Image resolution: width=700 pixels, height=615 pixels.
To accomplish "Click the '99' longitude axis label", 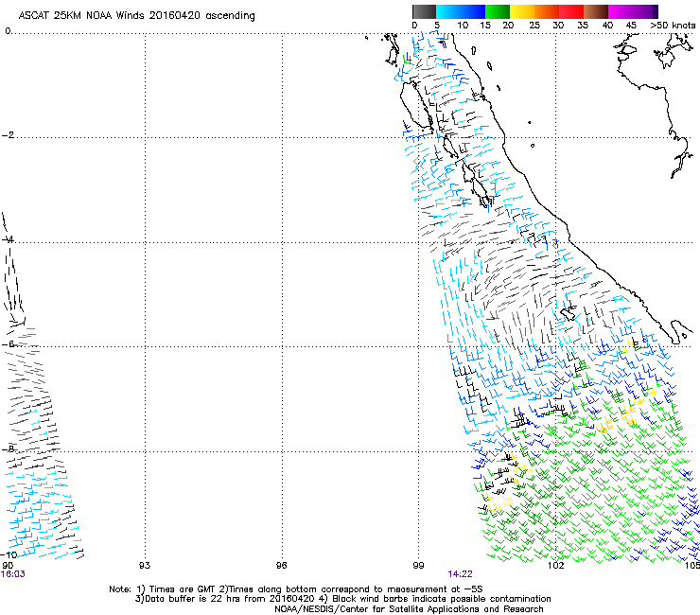I will pyautogui.click(x=418, y=566).
